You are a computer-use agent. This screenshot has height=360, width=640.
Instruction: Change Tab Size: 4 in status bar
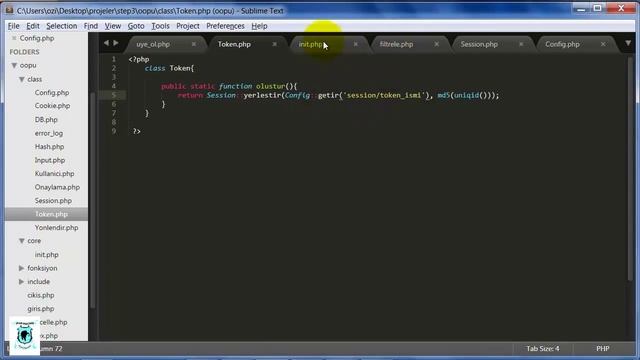click(x=542, y=349)
